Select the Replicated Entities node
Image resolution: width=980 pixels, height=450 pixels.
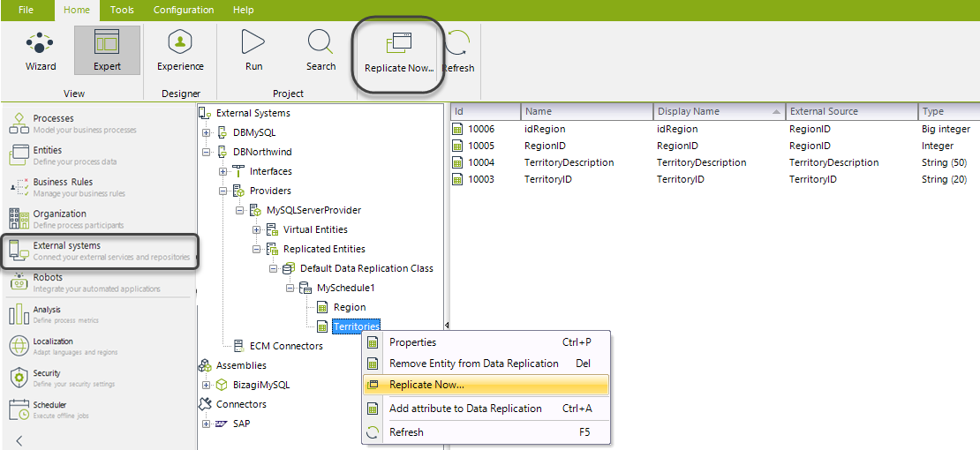pos(324,249)
